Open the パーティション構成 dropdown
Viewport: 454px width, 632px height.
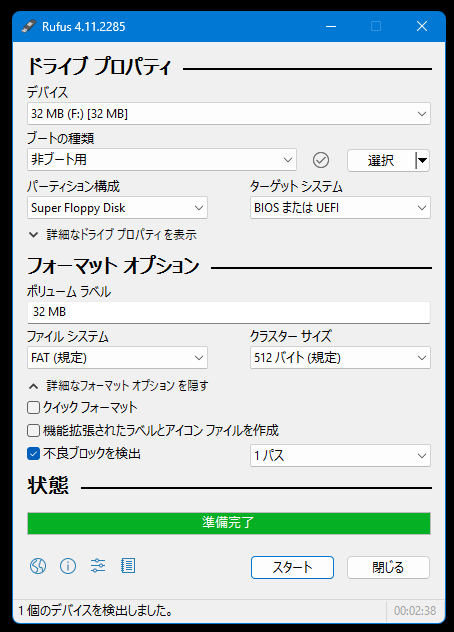point(117,208)
